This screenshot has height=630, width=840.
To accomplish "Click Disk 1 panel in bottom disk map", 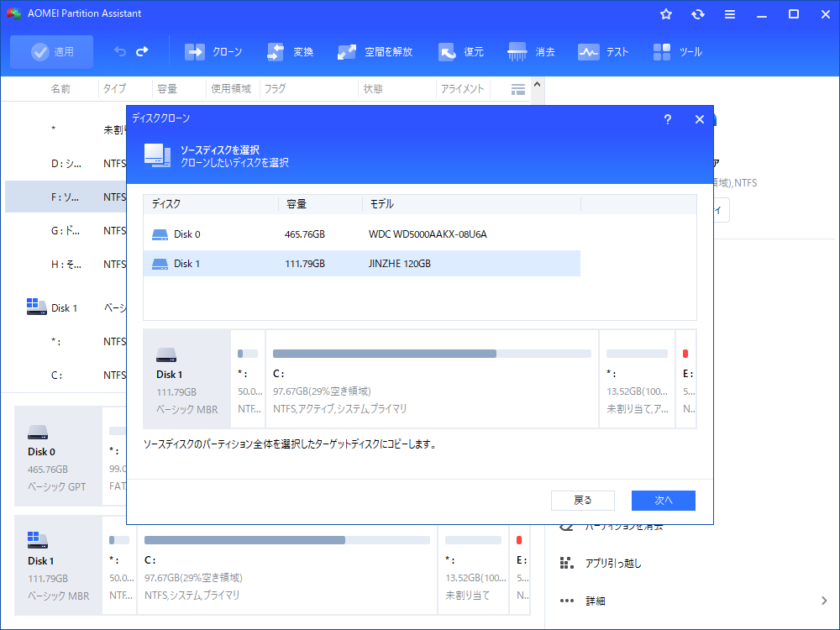I will [58, 565].
